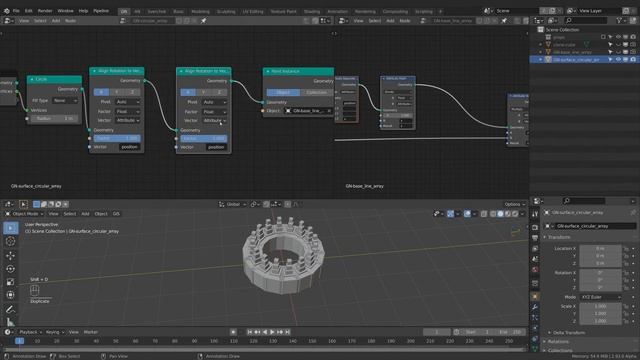Toggle render camera for GN-surface_circular_array
Screen dimensions: 640x360
pos(633,60)
